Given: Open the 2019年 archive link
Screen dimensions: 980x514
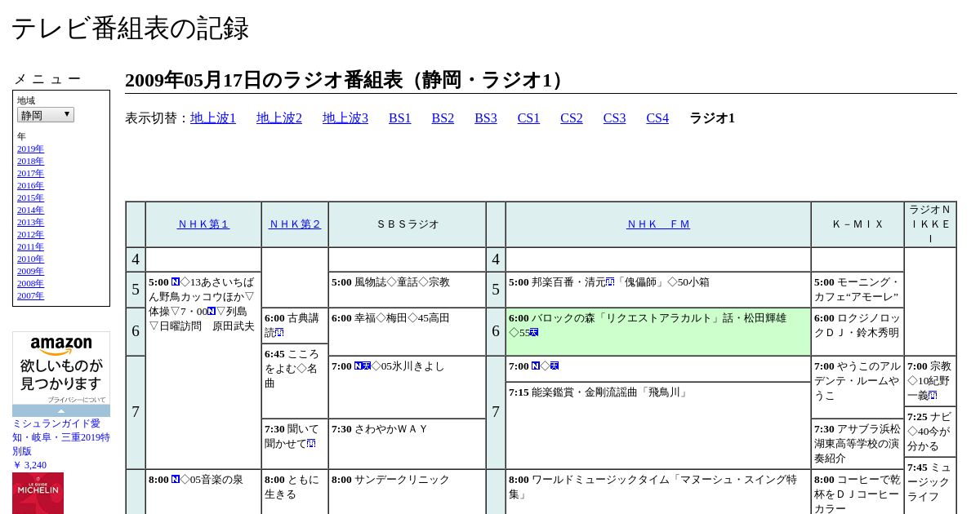Looking at the screenshot, I should tap(30, 148).
